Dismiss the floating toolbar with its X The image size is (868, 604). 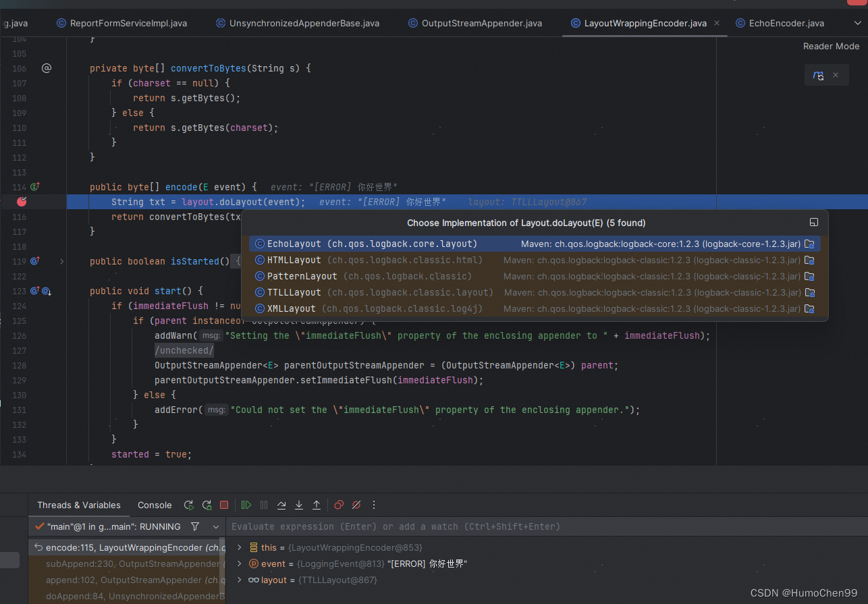[x=835, y=75]
